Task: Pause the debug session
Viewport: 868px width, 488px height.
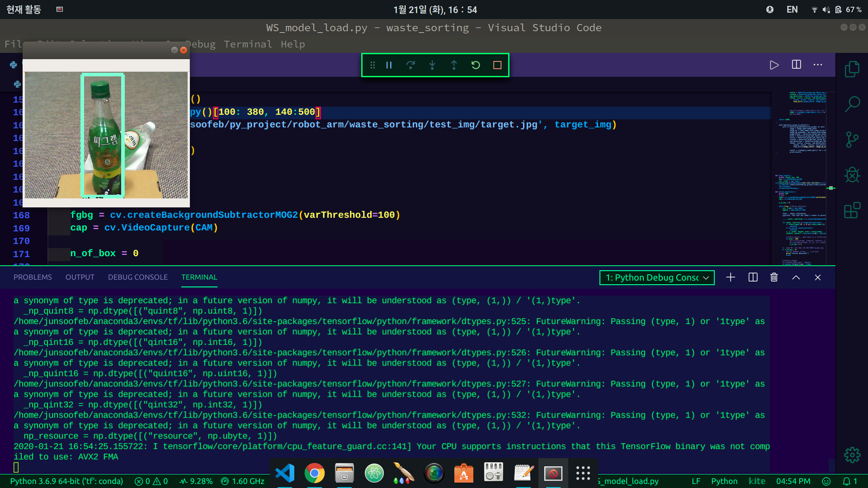Action: pos(389,65)
